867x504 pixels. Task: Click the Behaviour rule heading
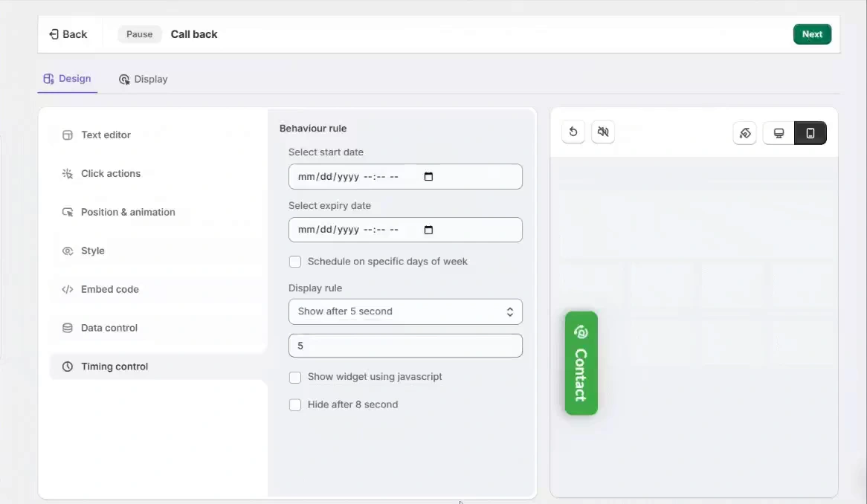pos(313,128)
